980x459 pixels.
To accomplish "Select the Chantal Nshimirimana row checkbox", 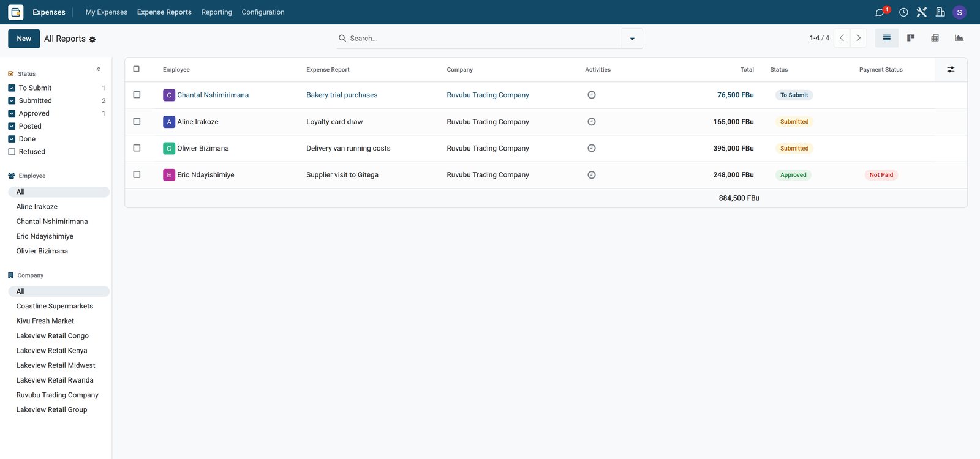I will (x=137, y=95).
